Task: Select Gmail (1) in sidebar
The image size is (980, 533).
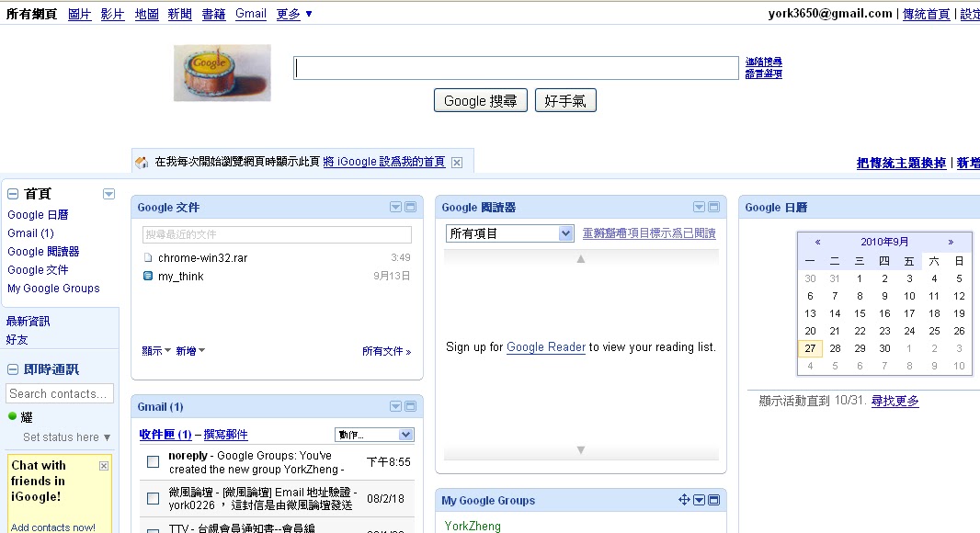Action: [30, 233]
